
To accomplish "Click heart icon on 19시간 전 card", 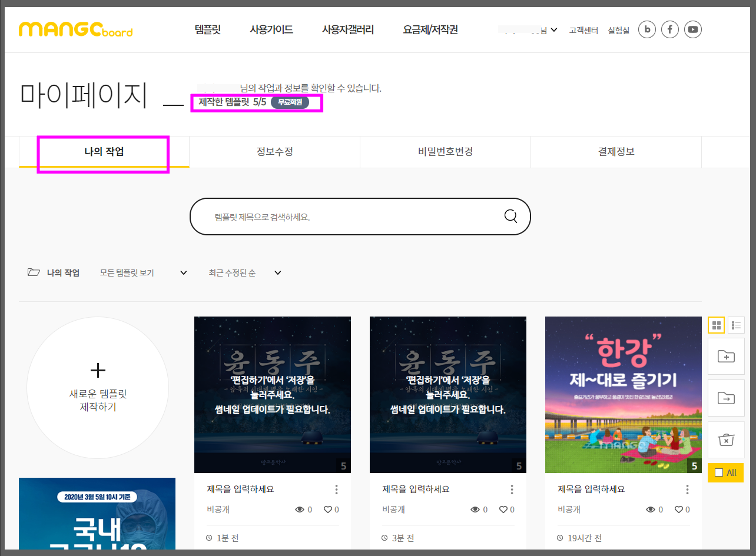I will point(678,510).
